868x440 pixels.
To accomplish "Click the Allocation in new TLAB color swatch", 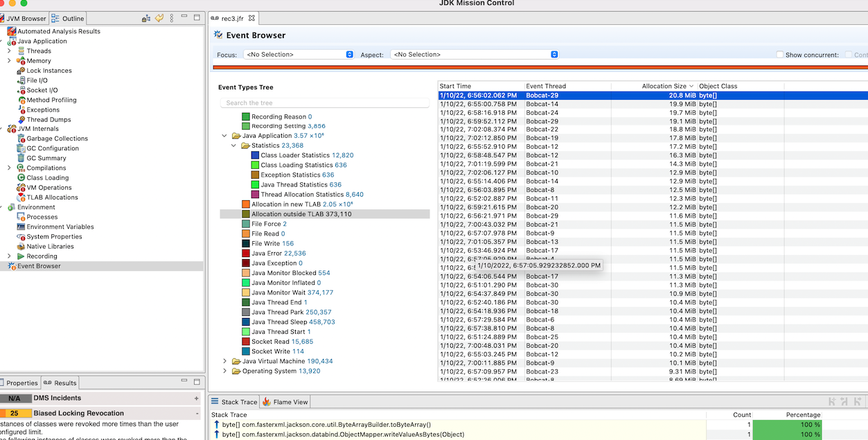I will (x=246, y=204).
